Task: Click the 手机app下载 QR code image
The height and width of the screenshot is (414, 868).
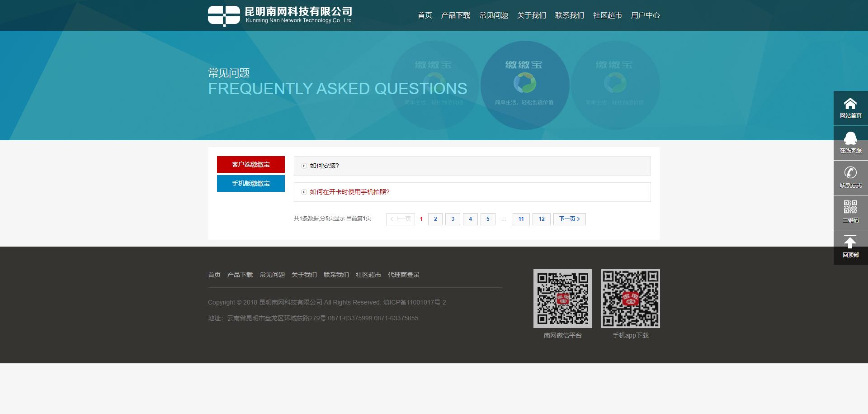Action: (x=630, y=299)
